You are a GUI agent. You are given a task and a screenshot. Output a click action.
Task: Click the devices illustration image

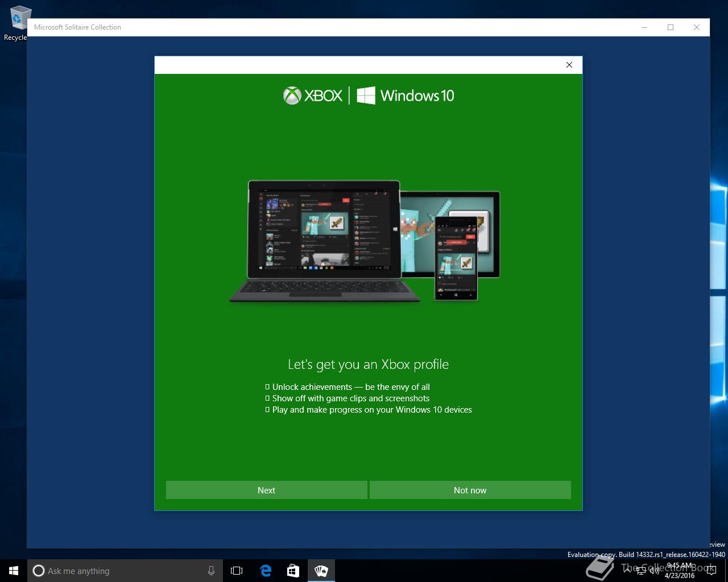coord(365,241)
